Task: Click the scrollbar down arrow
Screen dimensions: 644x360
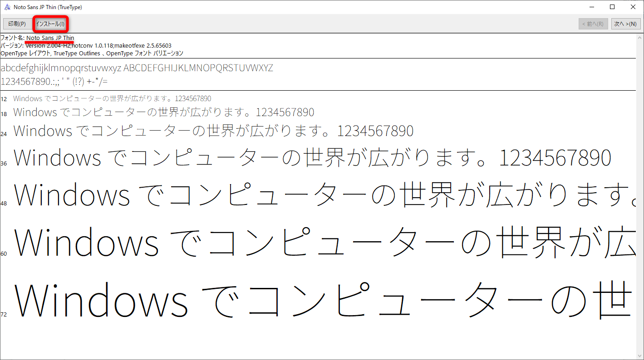Action: 640,356
